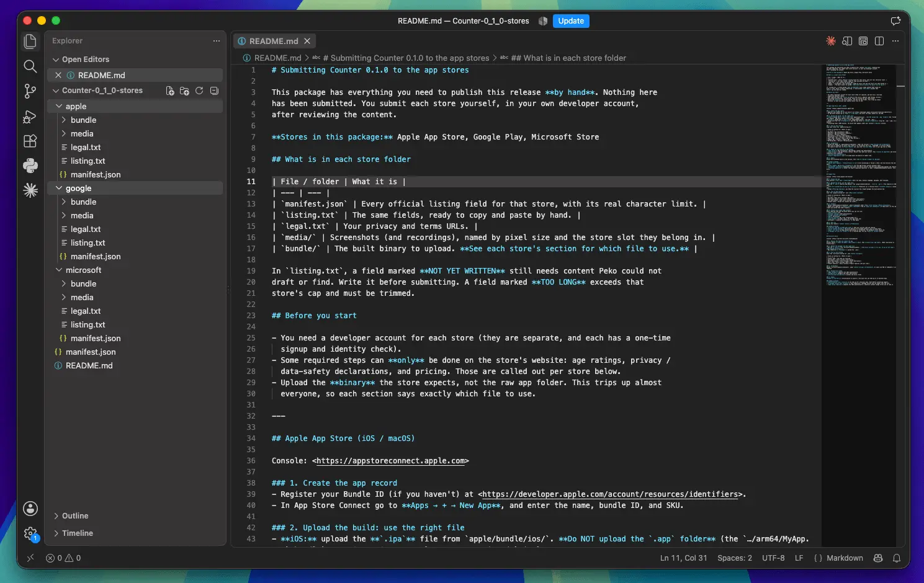Image resolution: width=924 pixels, height=583 pixels.
Task: Click the LF end-of-line setting
Action: click(799, 558)
